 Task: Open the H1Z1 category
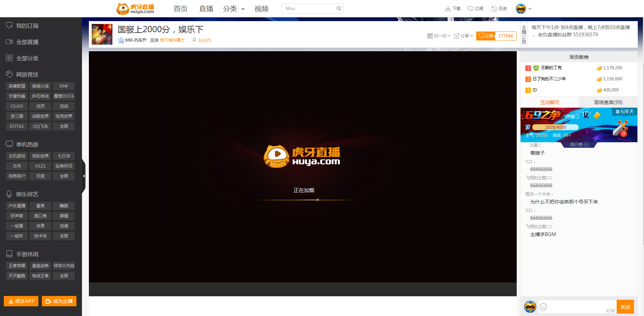[x=40, y=166]
